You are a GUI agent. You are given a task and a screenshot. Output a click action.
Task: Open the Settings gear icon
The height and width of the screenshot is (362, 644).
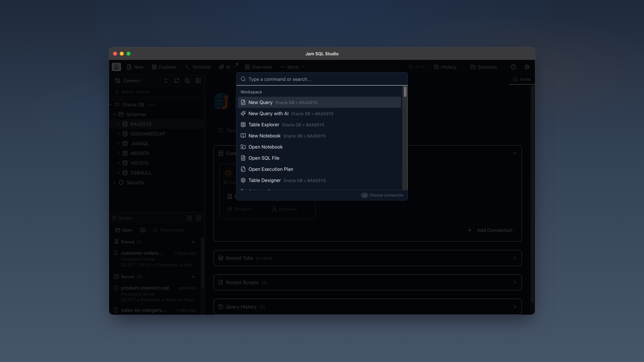coord(527,67)
